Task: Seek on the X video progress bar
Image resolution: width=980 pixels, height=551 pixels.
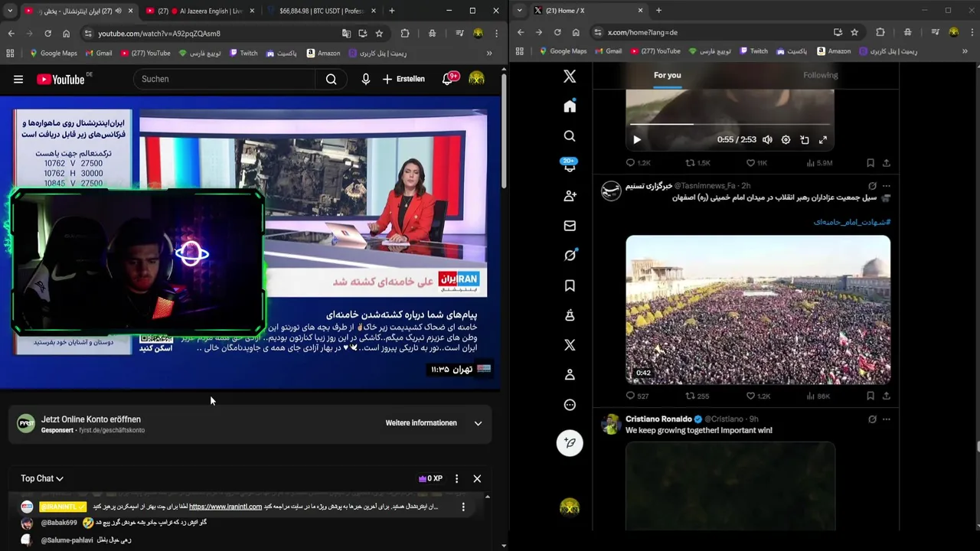Action: tap(730, 124)
